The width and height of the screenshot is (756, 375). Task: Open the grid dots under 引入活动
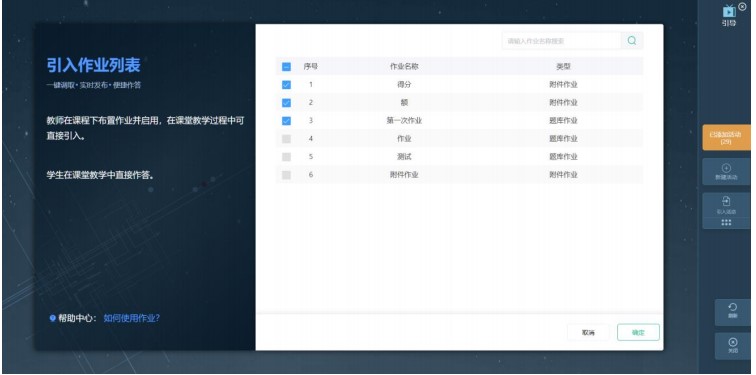tap(726, 223)
